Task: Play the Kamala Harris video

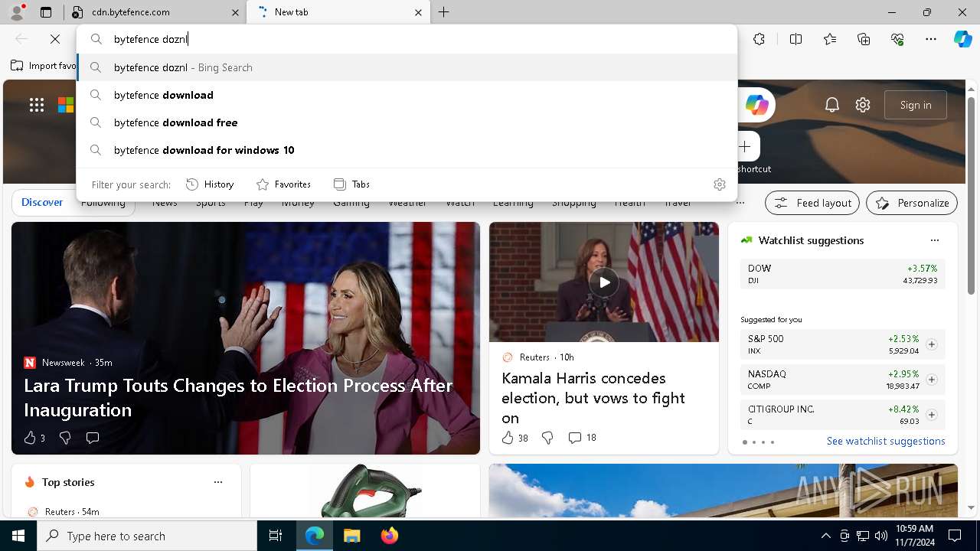Action: [x=604, y=282]
